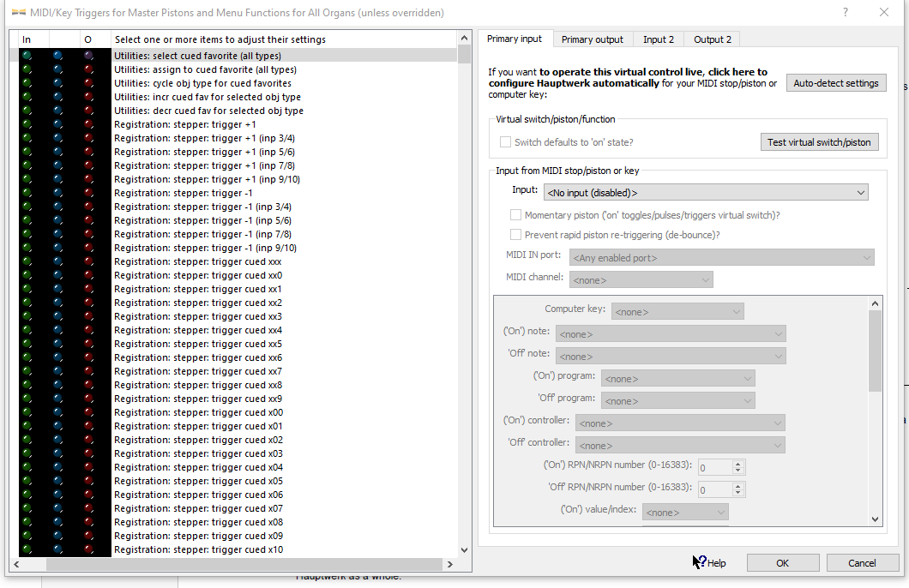Click the green In indicator for 'trigger cued xx5'
909x588 pixels.
pyautogui.click(x=27, y=344)
